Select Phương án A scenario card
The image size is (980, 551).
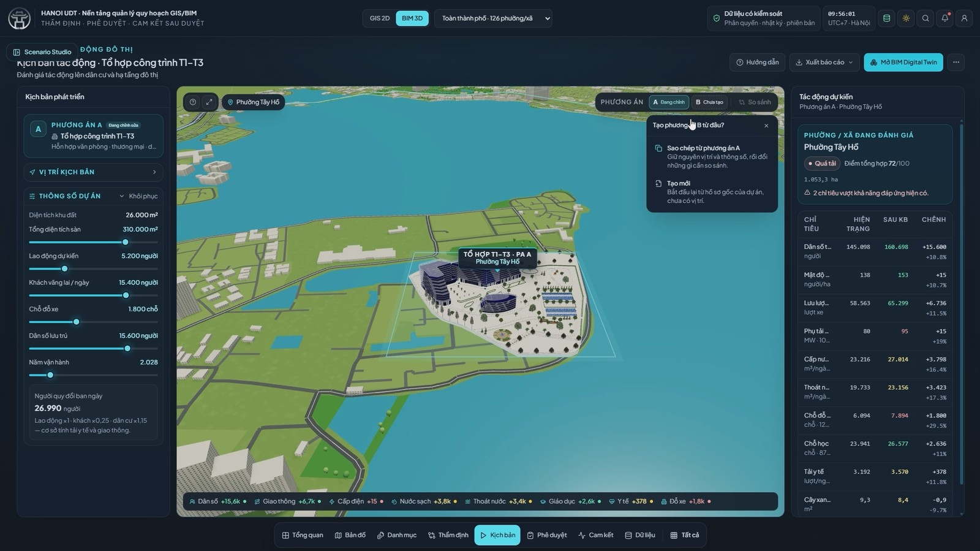pos(93,135)
